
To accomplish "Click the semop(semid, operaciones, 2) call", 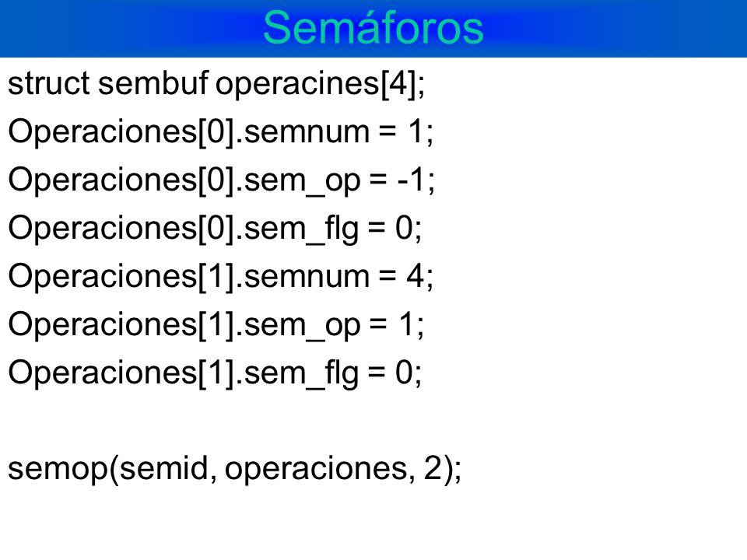I will 234,470.
